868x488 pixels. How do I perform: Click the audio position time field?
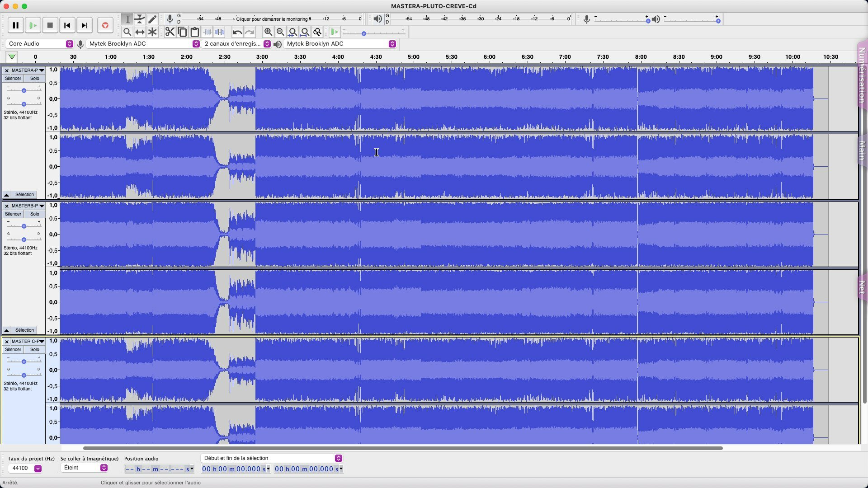(x=159, y=469)
